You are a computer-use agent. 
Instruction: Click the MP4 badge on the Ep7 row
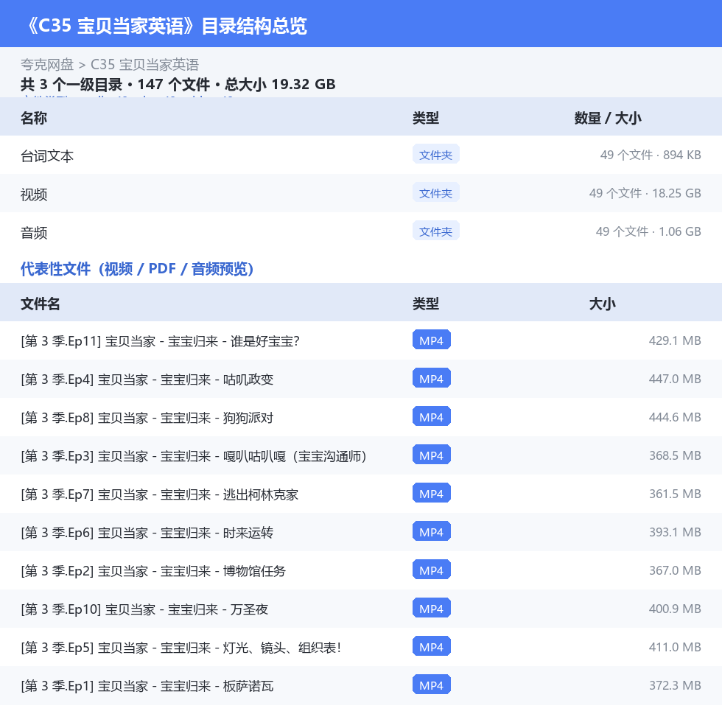click(x=431, y=494)
